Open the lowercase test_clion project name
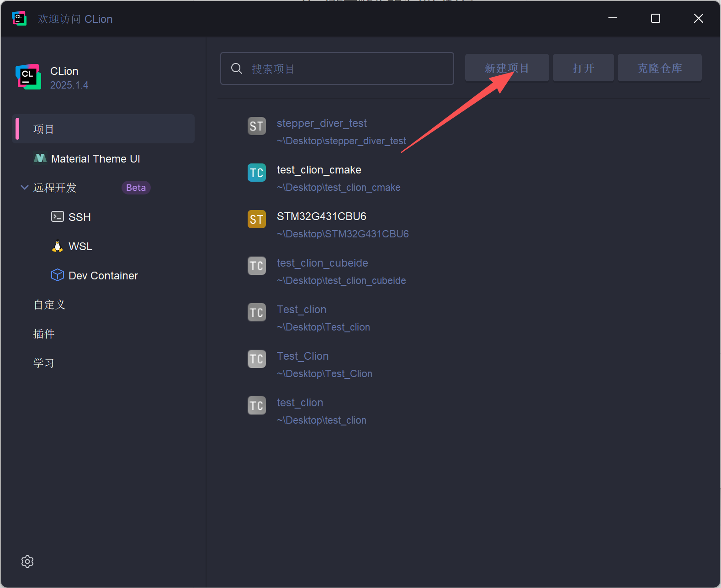 [x=300, y=403]
